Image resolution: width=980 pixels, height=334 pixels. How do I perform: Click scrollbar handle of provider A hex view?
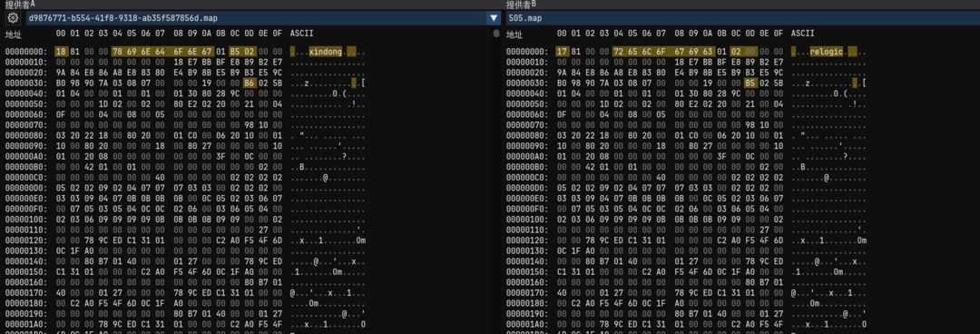(496, 34)
